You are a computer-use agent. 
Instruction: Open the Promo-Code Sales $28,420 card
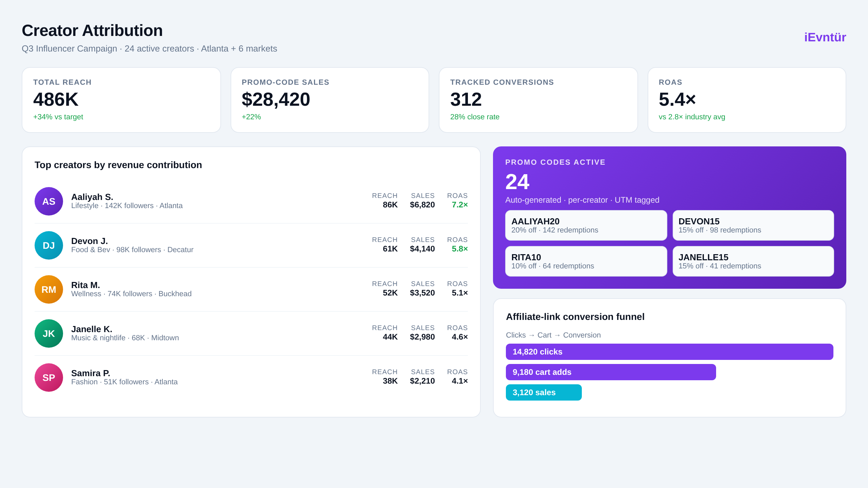tap(330, 100)
